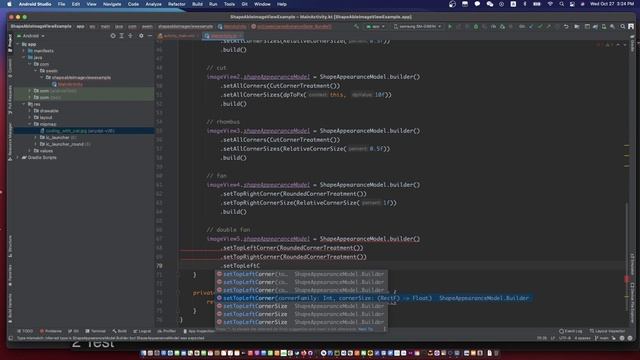The width and height of the screenshot is (640, 360).
Task: Open TODO tool window tab
Action: tap(25, 331)
